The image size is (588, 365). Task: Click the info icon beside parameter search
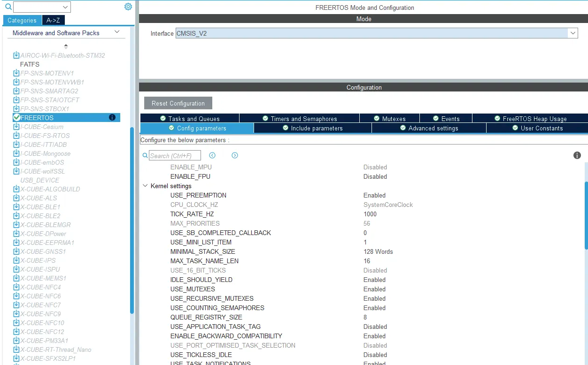pos(577,155)
